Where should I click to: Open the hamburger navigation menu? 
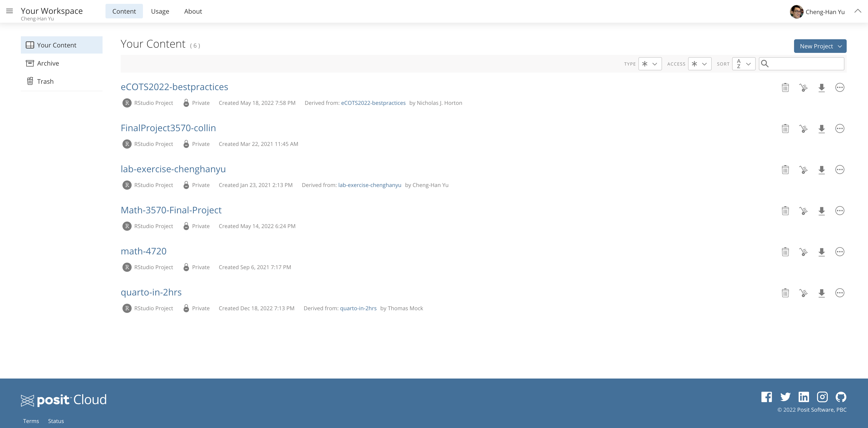tap(10, 11)
